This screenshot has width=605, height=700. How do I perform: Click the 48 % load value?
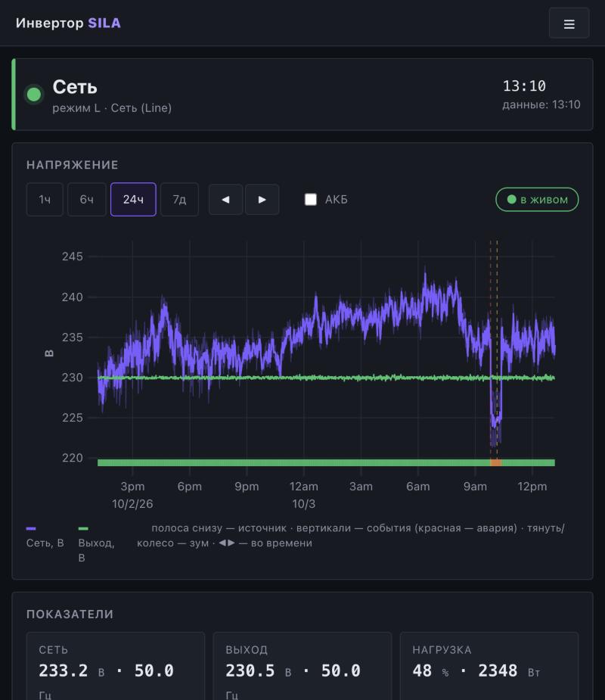430,670
